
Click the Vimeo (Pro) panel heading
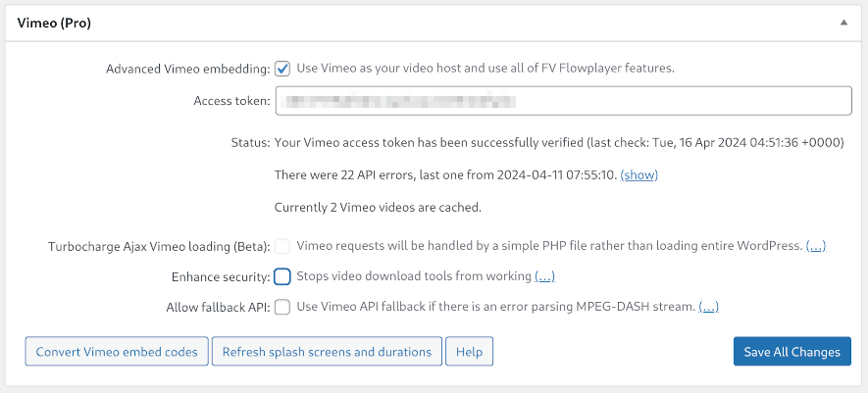coord(54,24)
